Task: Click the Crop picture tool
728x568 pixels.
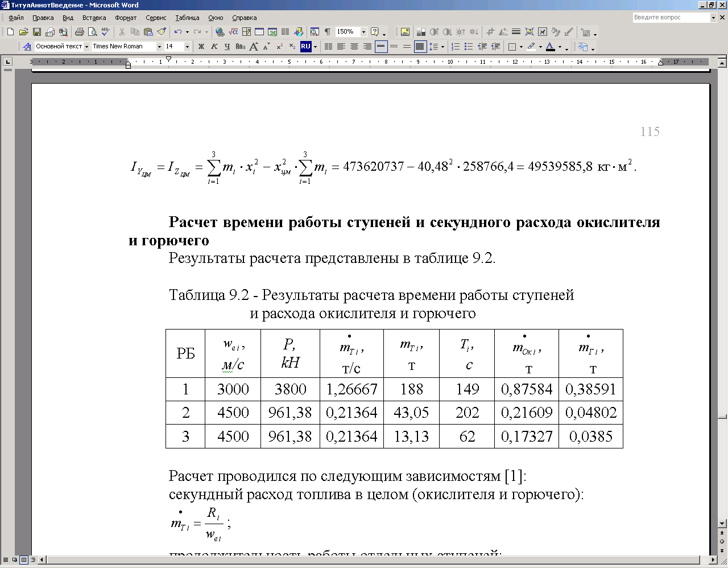Action: (490, 32)
